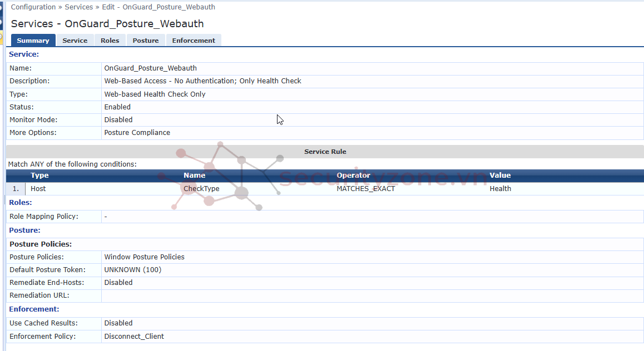This screenshot has width=644, height=351.
Task: Go to the Roles tab
Action: (110, 41)
